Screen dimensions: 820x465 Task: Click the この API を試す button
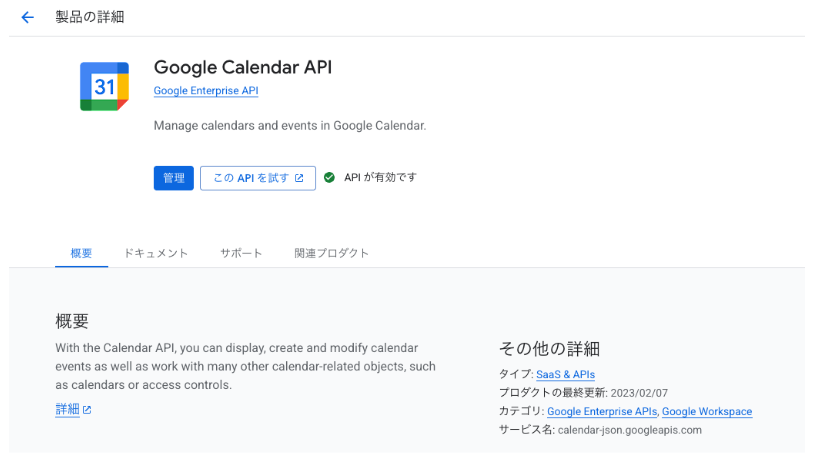pyautogui.click(x=257, y=178)
